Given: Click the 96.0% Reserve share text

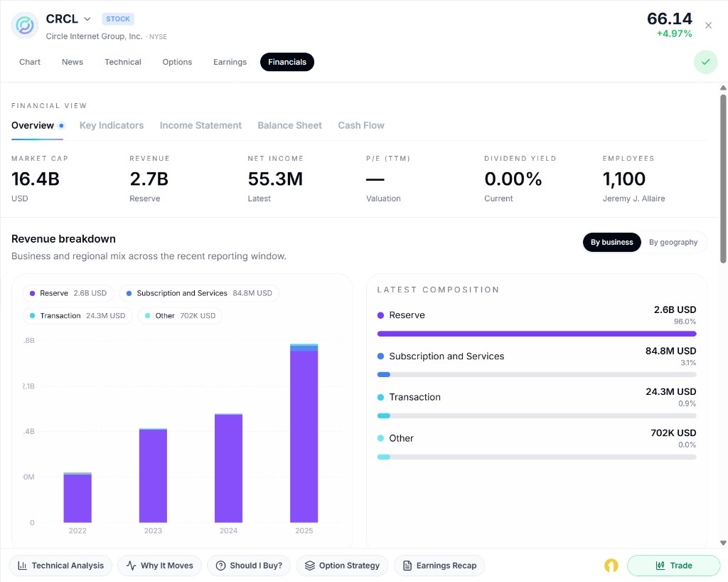Looking at the screenshot, I should tap(685, 322).
